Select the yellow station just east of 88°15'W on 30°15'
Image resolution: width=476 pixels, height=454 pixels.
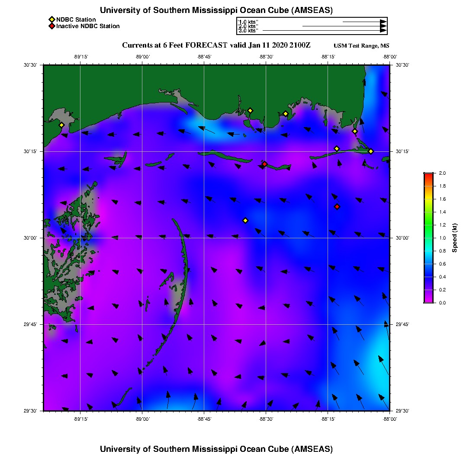[x=337, y=149]
